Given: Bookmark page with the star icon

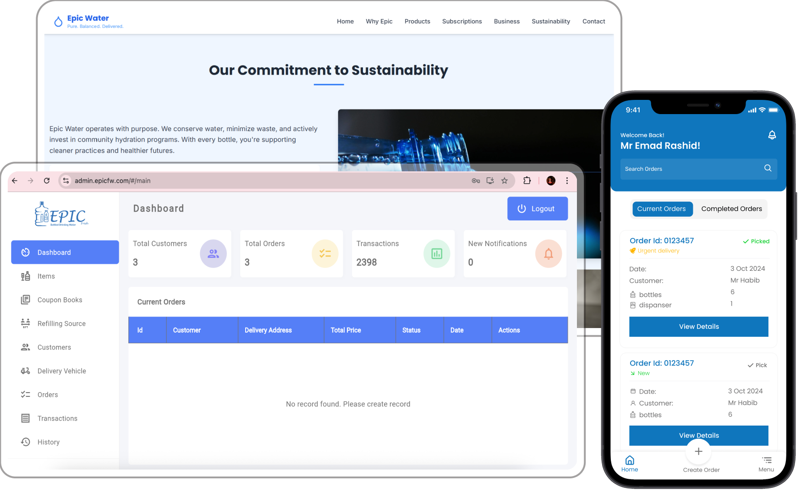Looking at the screenshot, I should click(505, 181).
